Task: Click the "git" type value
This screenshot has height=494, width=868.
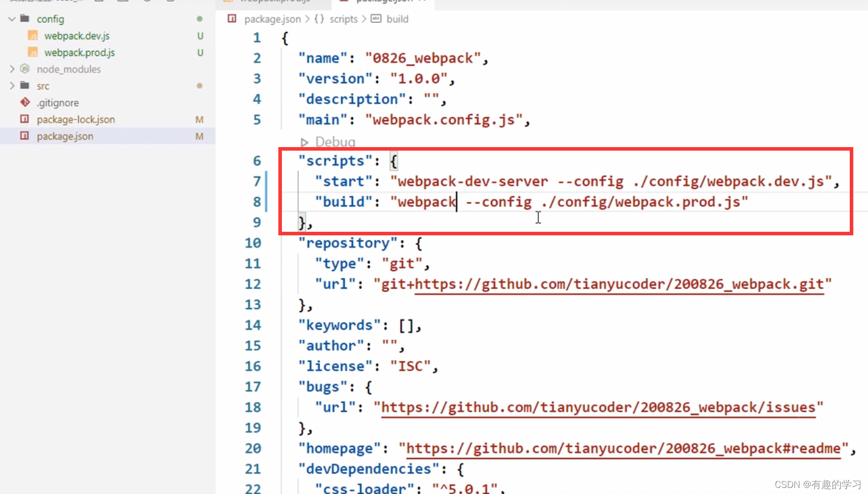Action: (402, 264)
